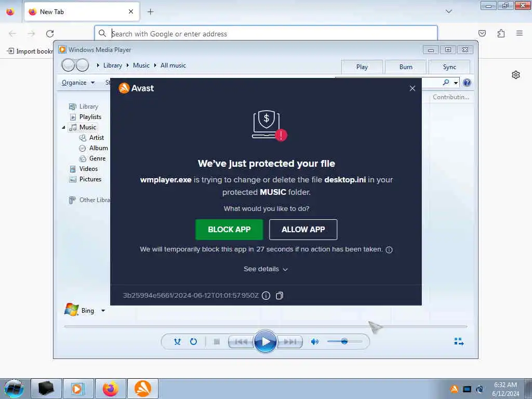Click the Media Player seek bar
The width and height of the screenshot is (532, 399).
tap(265, 326)
